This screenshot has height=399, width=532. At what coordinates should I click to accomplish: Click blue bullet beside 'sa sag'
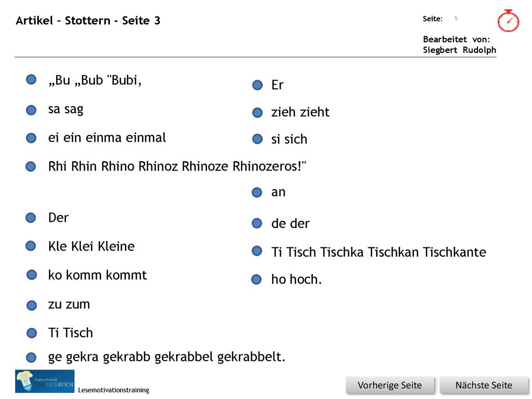click(x=31, y=110)
